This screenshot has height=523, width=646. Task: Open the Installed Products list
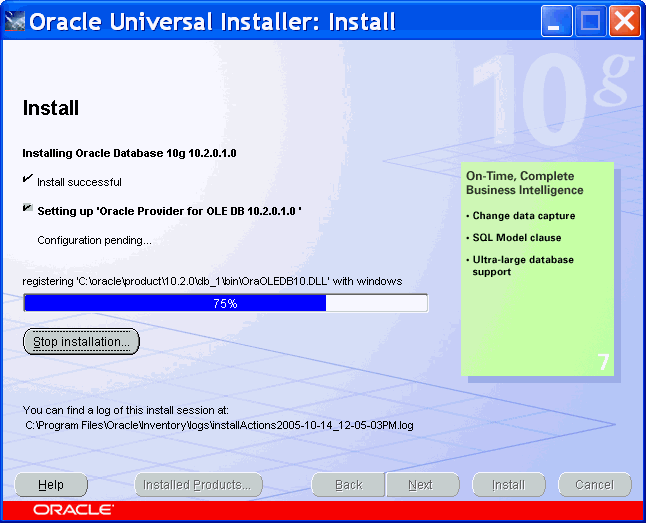198,485
